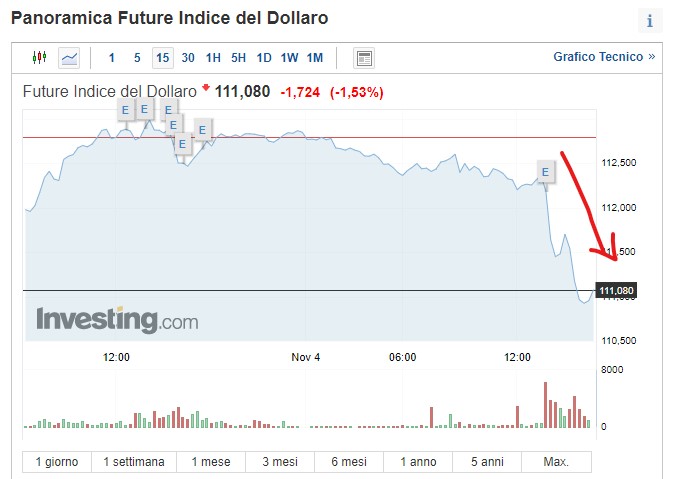Show the Max. time range
This screenshot has height=479, width=676.
(556, 462)
